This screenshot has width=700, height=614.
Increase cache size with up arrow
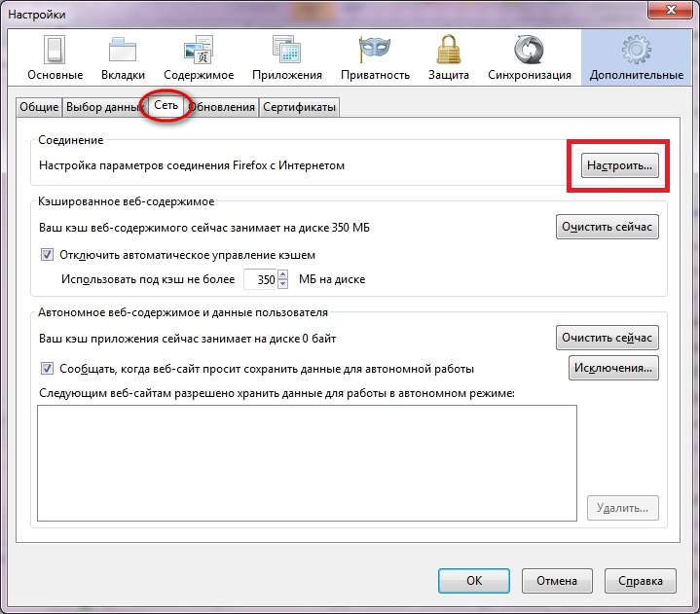(282, 274)
